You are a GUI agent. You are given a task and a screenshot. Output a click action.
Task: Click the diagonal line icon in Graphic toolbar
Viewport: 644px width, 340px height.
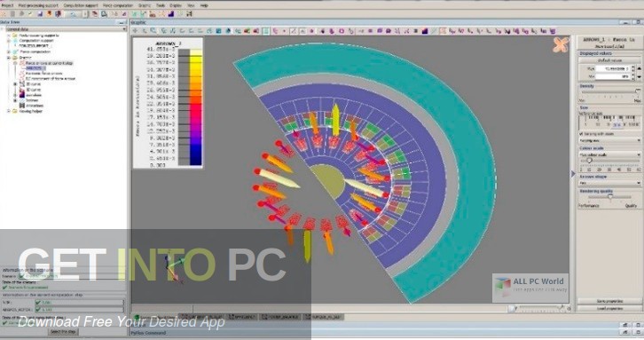click(x=293, y=31)
